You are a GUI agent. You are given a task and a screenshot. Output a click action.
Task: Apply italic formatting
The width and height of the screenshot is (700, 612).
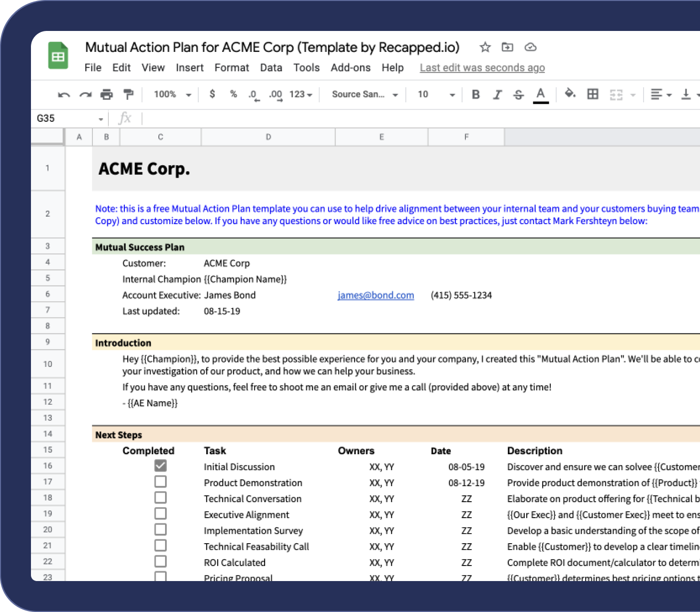[497, 94]
